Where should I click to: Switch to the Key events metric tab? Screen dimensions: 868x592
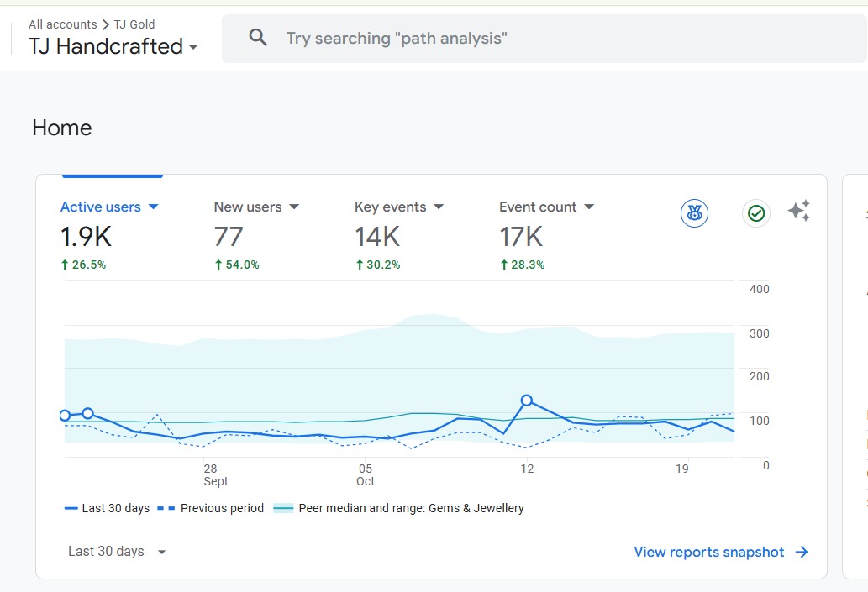coord(390,207)
